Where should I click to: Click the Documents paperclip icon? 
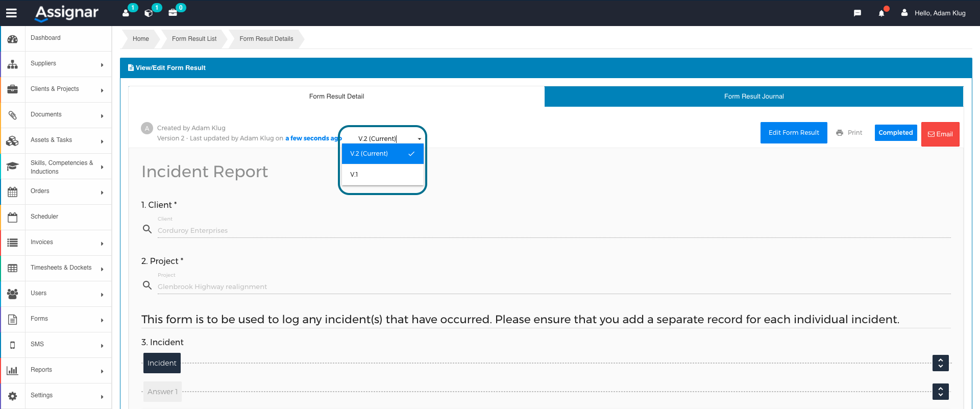(x=13, y=115)
